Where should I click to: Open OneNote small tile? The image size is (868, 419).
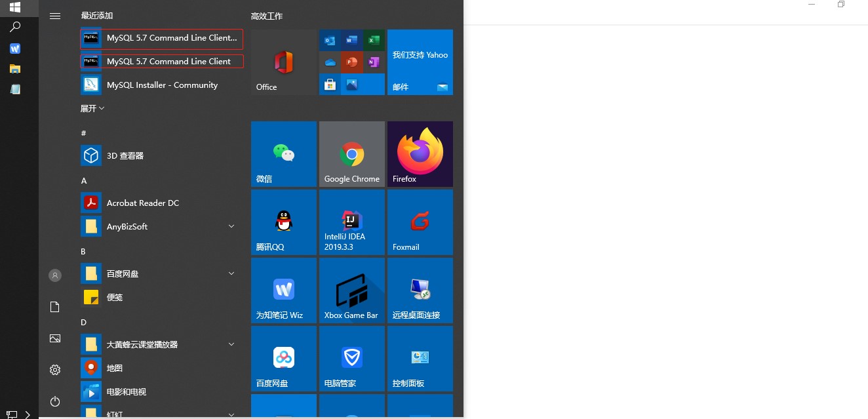pyautogui.click(x=374, y=62)
